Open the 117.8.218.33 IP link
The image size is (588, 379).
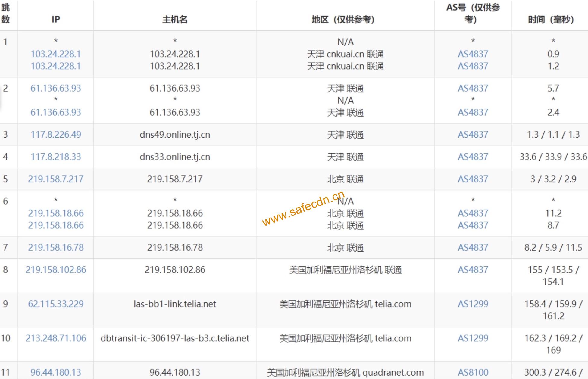click(56, 157)
